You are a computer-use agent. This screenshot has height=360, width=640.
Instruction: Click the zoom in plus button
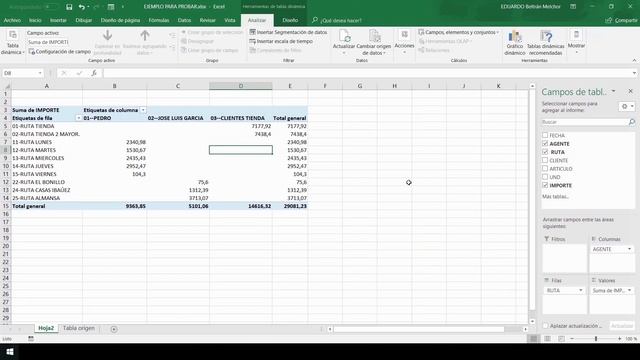620,339
